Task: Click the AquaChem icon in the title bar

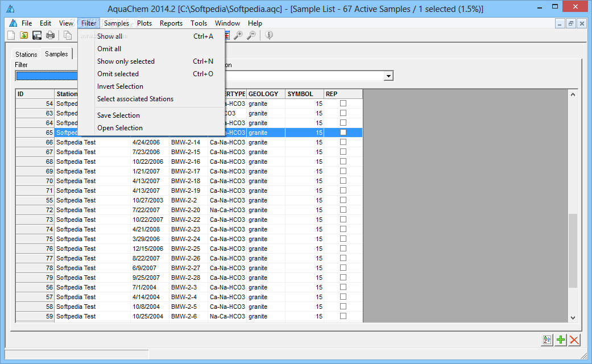Action: pyautogui.click(x=10, y=9)
